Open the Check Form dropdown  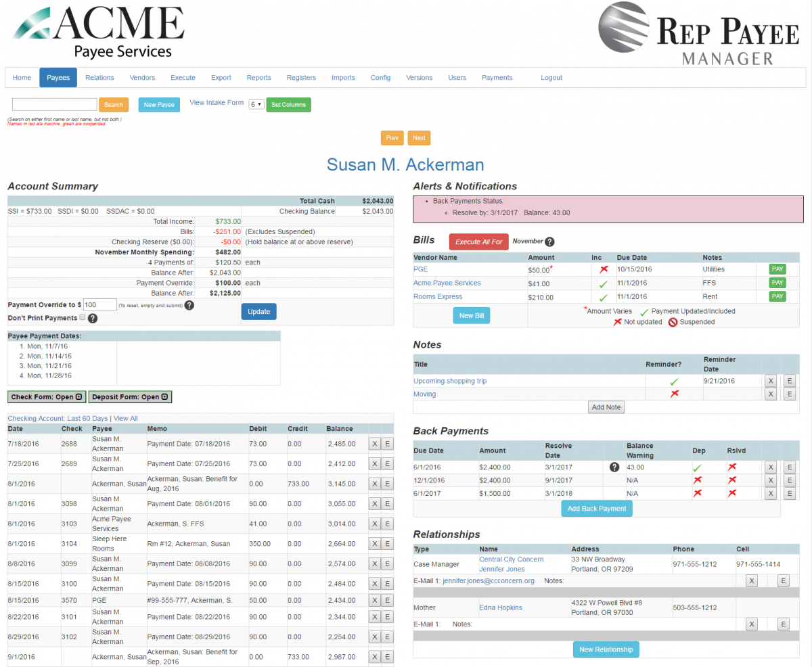point(46,396)
